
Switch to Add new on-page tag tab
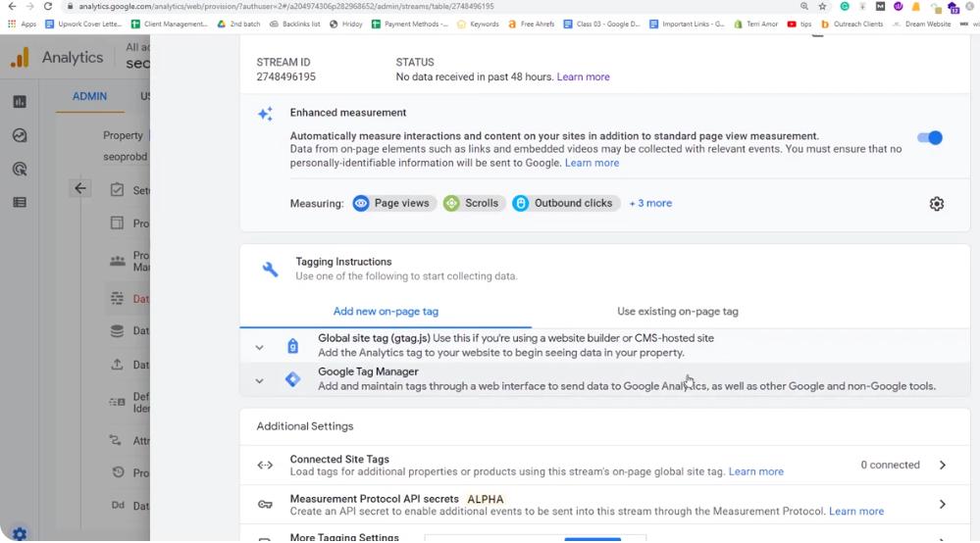(386, 312)
